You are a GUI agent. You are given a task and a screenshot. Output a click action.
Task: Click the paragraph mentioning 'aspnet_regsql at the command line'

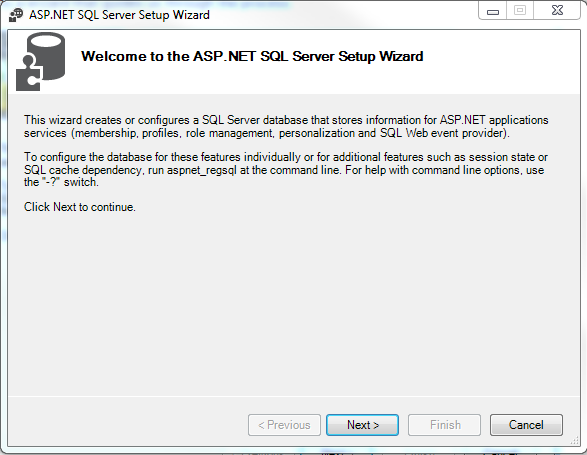pos(286,169)
